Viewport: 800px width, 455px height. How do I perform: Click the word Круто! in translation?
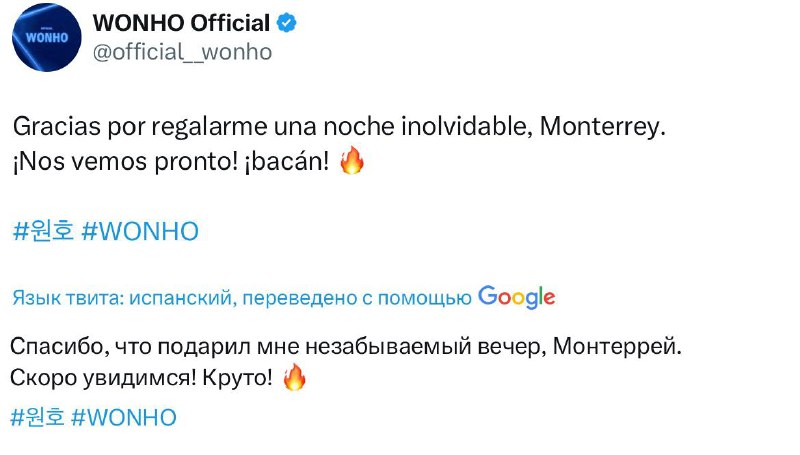[238, 378]
